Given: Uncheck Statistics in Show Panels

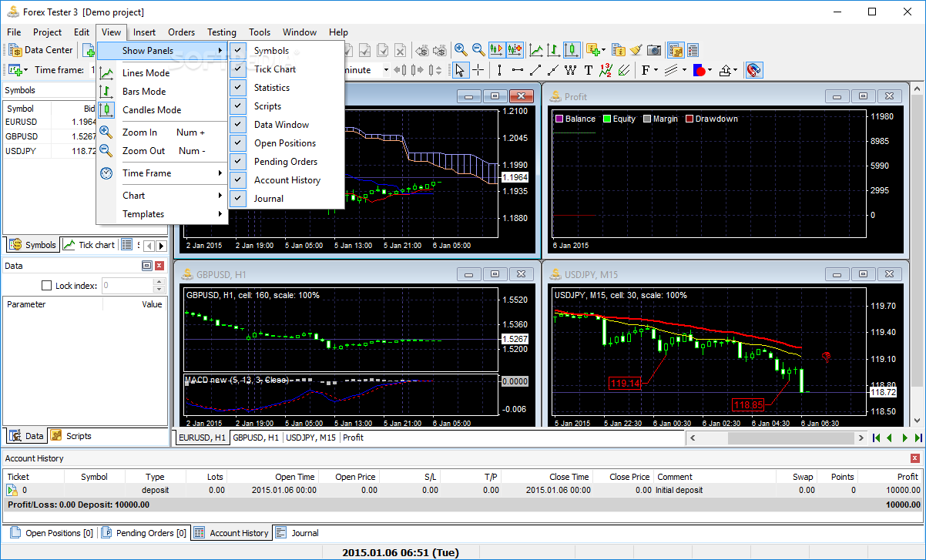Looking at the screenshot, I should point(286,88).
